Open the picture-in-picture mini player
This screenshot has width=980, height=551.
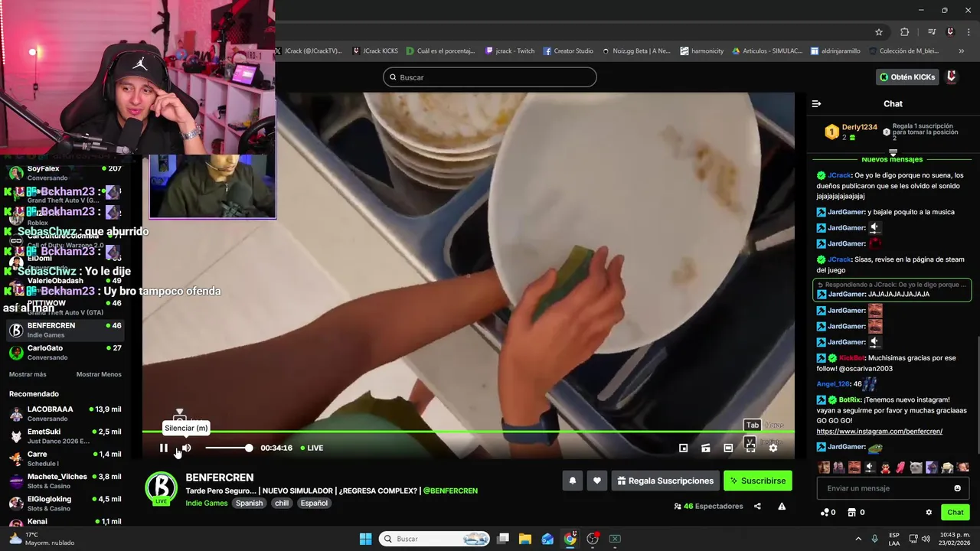pos(684,448)
